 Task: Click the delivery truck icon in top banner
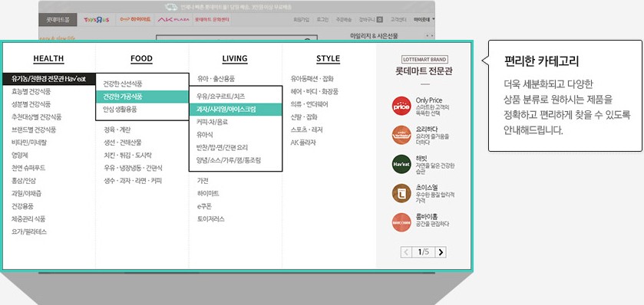click(x=171, y=7)
